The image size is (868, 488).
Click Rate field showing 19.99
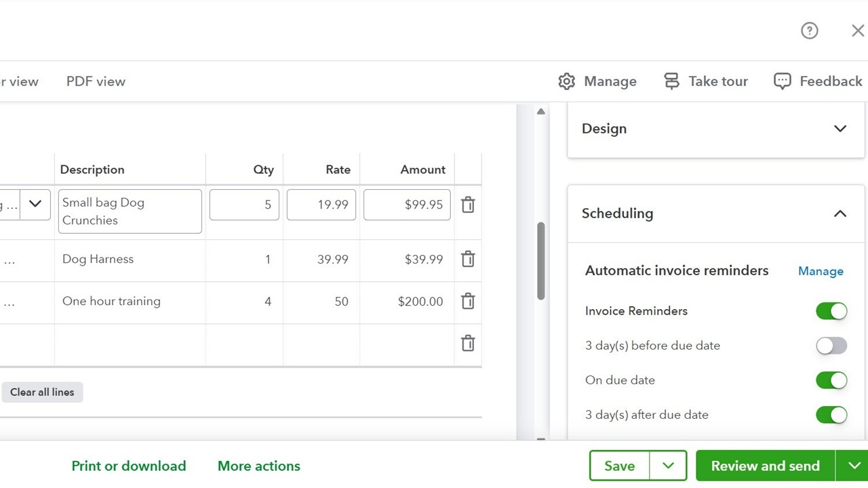[x=321, y=205]
